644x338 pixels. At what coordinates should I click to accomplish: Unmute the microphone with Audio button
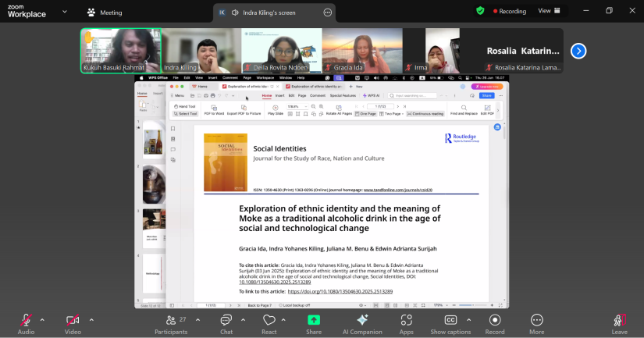(26, 321)
